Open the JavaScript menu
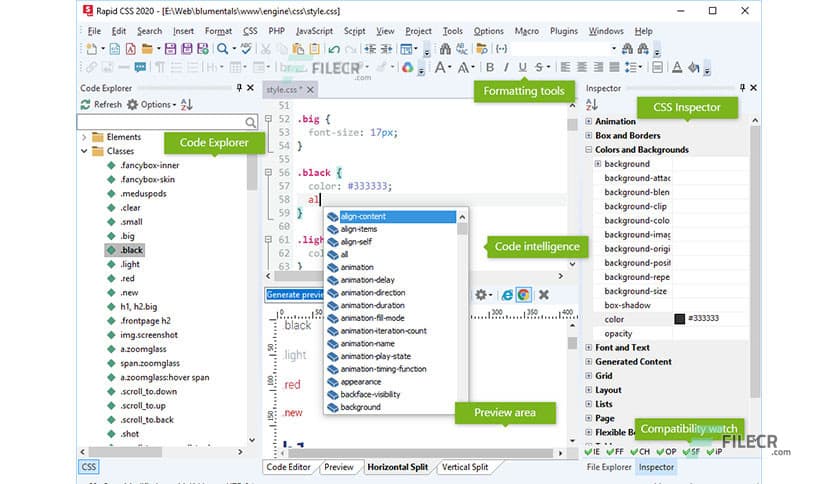The image size is (836, 484). 314,31
